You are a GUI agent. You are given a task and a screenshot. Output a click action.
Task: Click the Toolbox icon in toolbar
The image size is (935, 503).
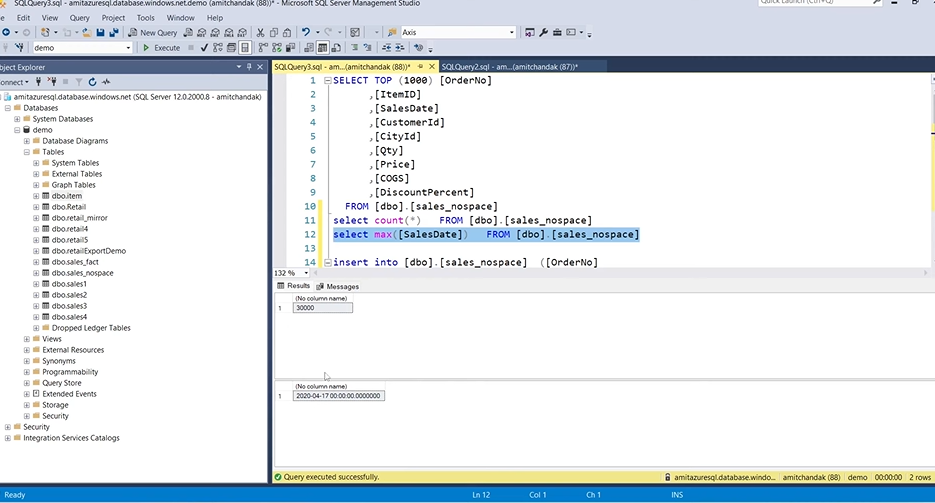click(557, 33)
